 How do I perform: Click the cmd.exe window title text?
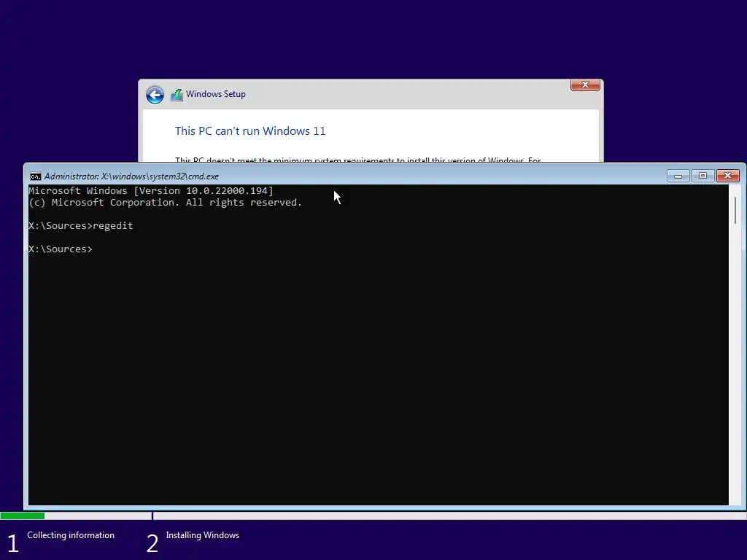[x=131, y=176]
